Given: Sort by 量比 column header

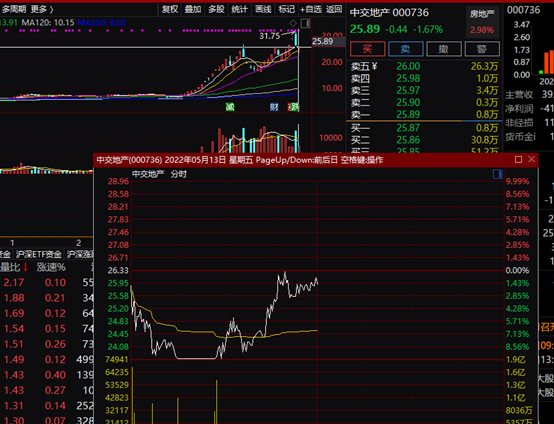Looking at the screenshot, I should 10,267.
